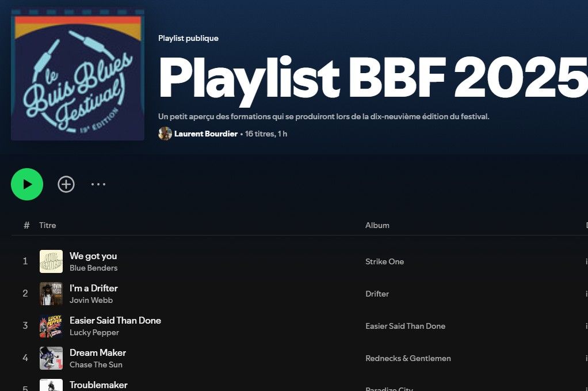Screen dimensions: 588x391
Task: Select the Dream Maker album thumbnail
Action: pyautogui.click(x=51, y=358)
